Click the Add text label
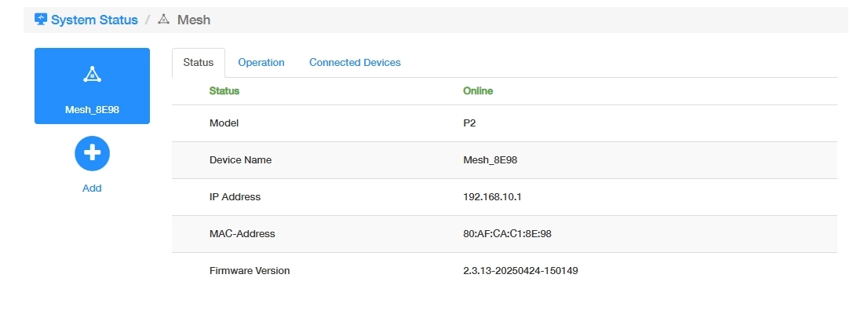 [92, 188]
